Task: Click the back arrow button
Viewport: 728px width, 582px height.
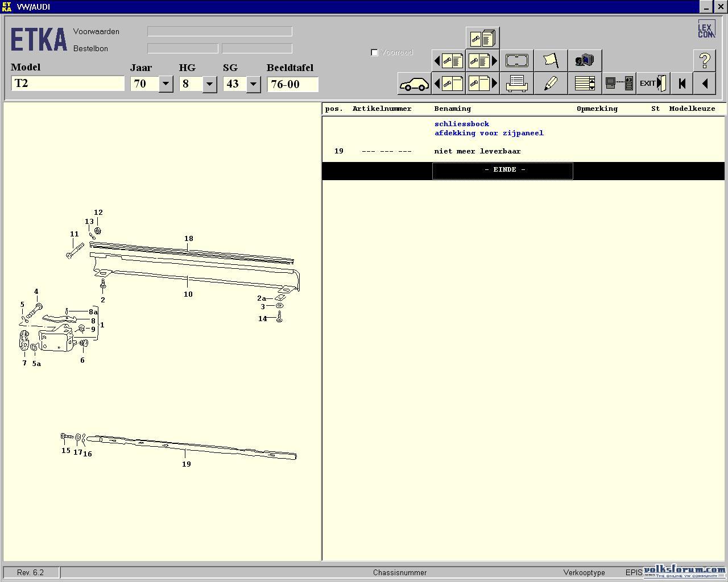Action: [705, 84]
